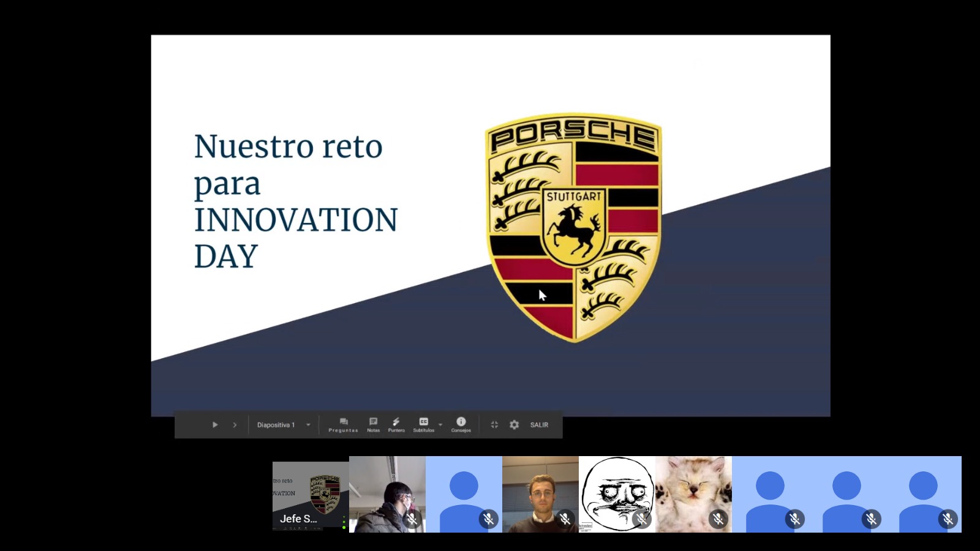Advance to the next slide arrow

tap(235, 425)
